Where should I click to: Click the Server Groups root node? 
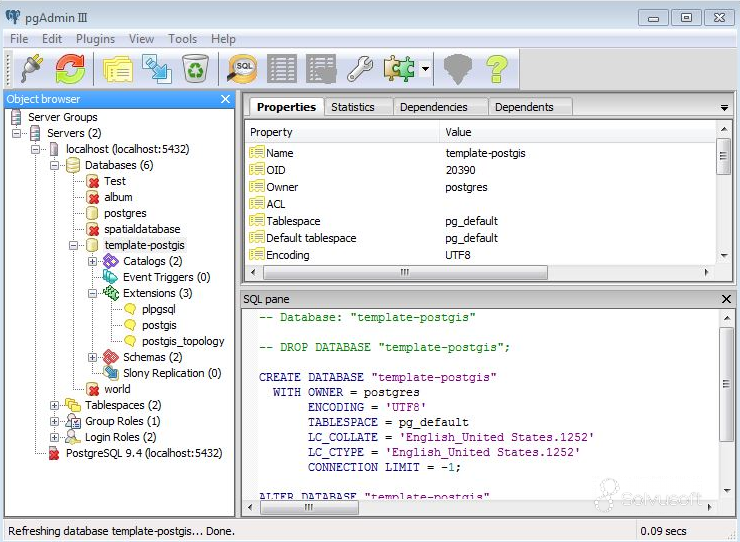(62, 117)
